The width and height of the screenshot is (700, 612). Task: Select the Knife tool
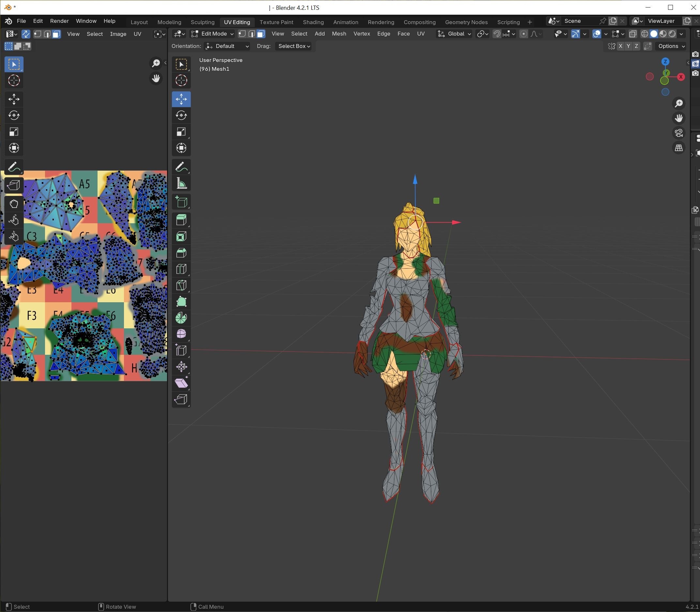click(x=181, y=286)
